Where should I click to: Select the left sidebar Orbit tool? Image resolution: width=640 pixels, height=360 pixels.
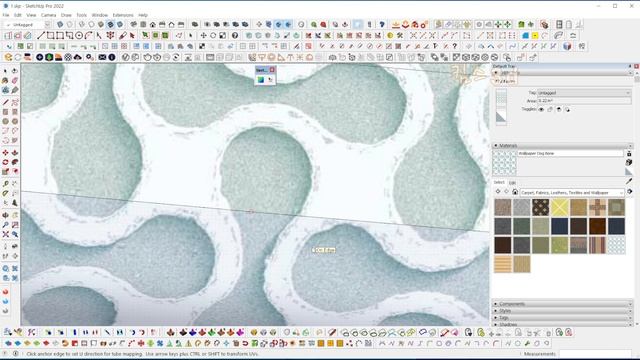[x=5, y=215]
